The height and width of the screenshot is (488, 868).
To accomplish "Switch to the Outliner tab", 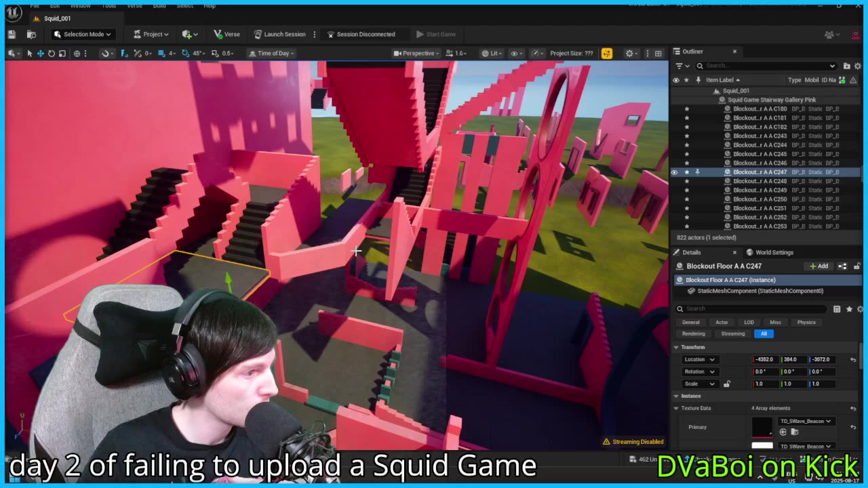I will point(692,52).
